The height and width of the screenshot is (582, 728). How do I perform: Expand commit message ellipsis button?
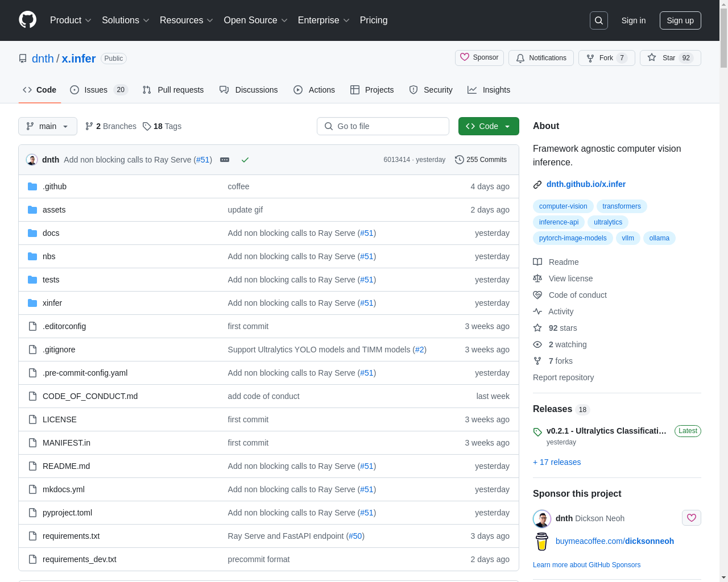[225, 160]
